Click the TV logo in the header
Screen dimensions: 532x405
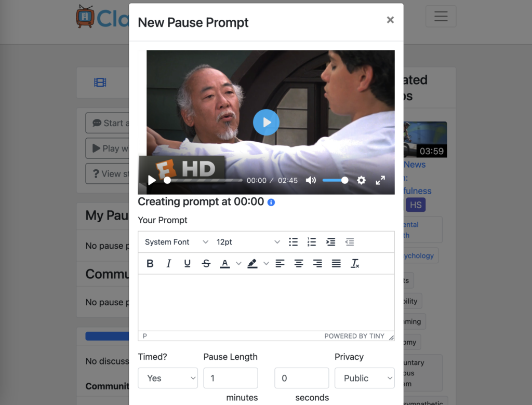click(x=85, y=16)
